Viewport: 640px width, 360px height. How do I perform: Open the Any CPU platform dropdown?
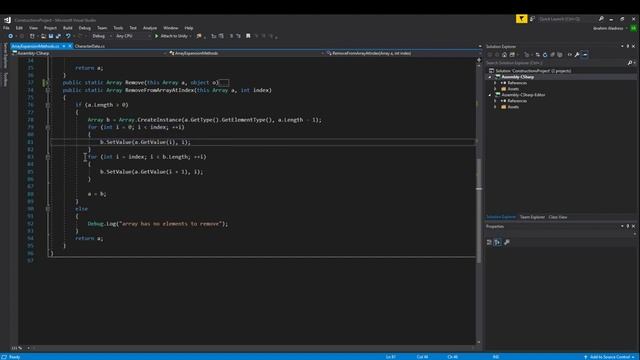tap(132, 36)
